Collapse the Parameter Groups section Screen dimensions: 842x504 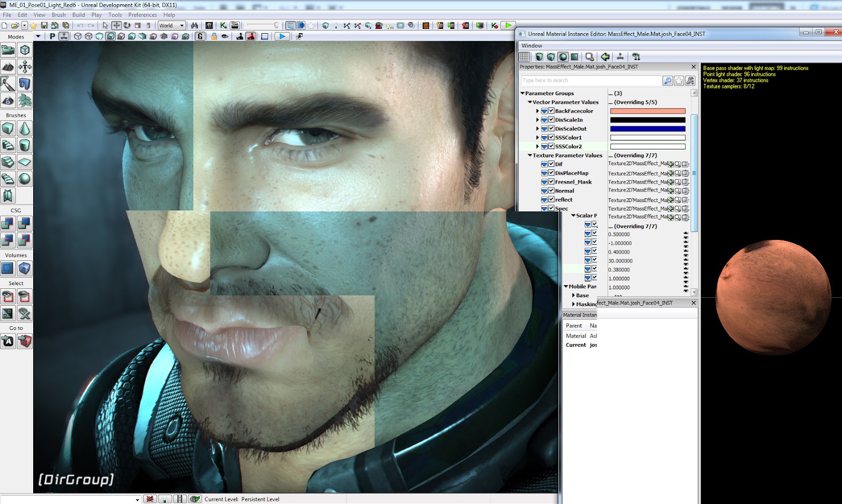523,93
